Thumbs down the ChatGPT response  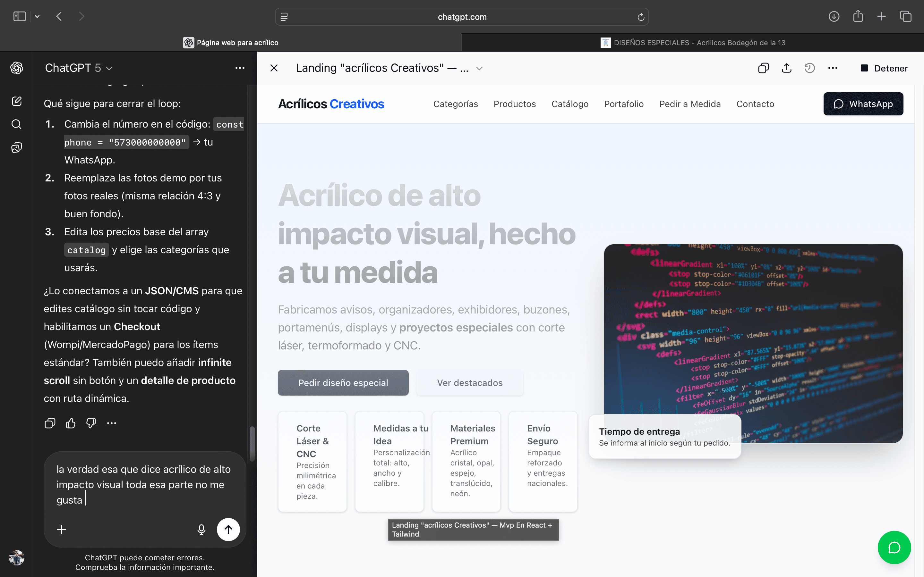pos(91,423)
